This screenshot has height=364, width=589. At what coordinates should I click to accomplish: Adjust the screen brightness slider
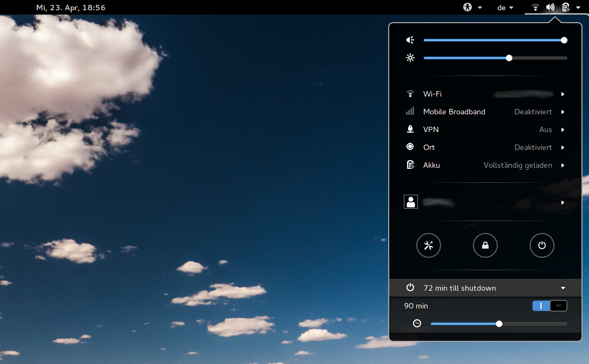point(509,58)
